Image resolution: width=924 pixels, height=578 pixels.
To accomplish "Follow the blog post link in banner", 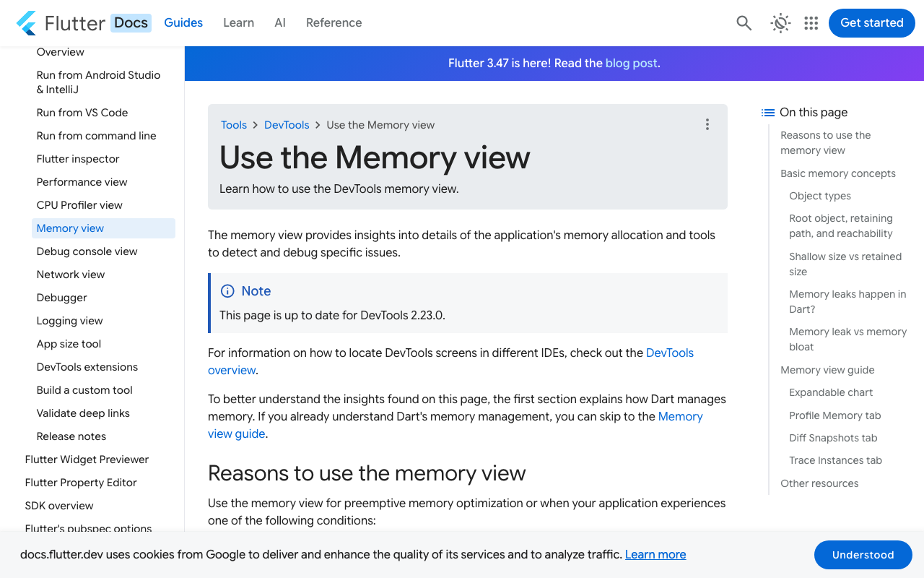I will pos(631,64).
